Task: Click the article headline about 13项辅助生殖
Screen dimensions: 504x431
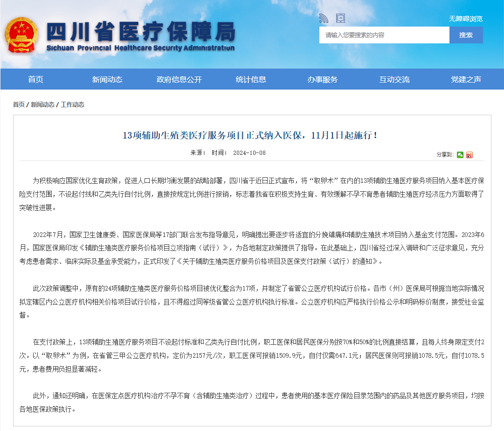Action: click(x=252, y=136)
